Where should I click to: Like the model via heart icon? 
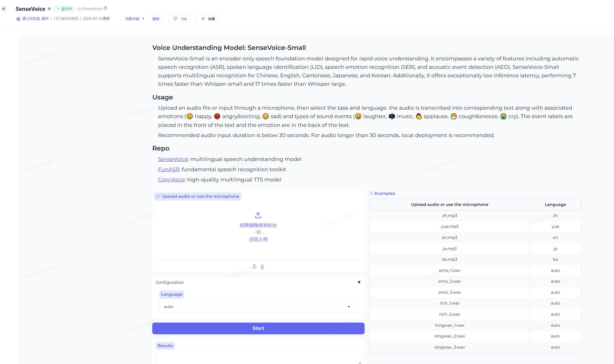[176, 19]
